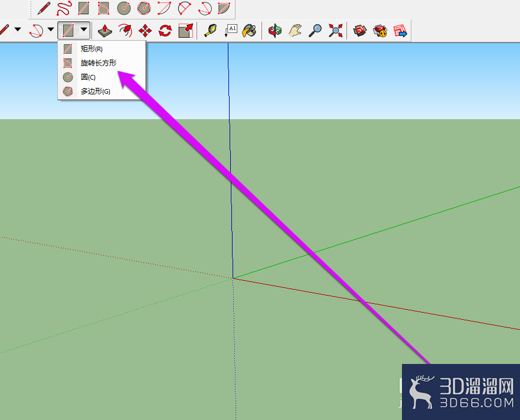Click Zoom Extents icon
This screenshot has width=520, height=420.
coord(336,31)
